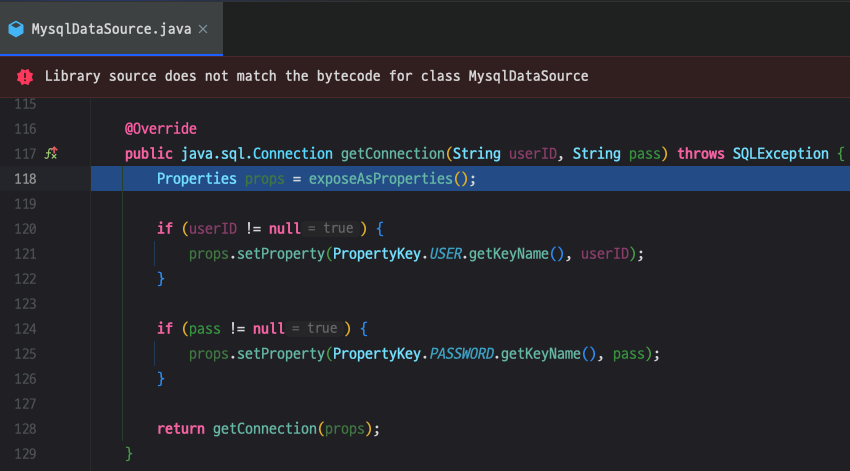The height and width of the screenshot is (471, 850).
Task: Click the userID parameter on line 117
Action: pos(532,154)
